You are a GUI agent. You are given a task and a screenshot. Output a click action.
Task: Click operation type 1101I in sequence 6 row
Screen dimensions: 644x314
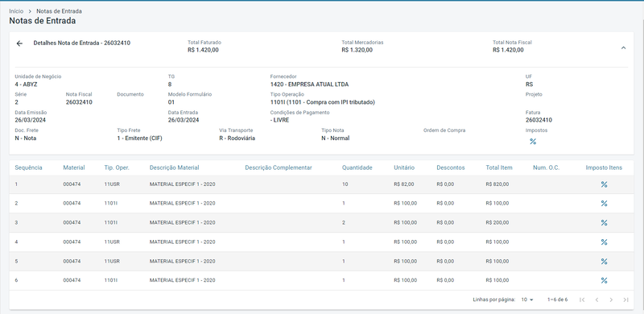(x=110, y=280)
